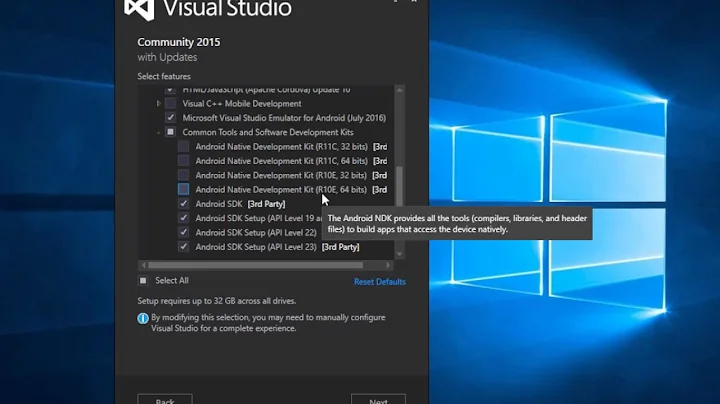Expand Visual C++ Mobile Development node
This screenshot has width=720, height=404.
point(158,103)
